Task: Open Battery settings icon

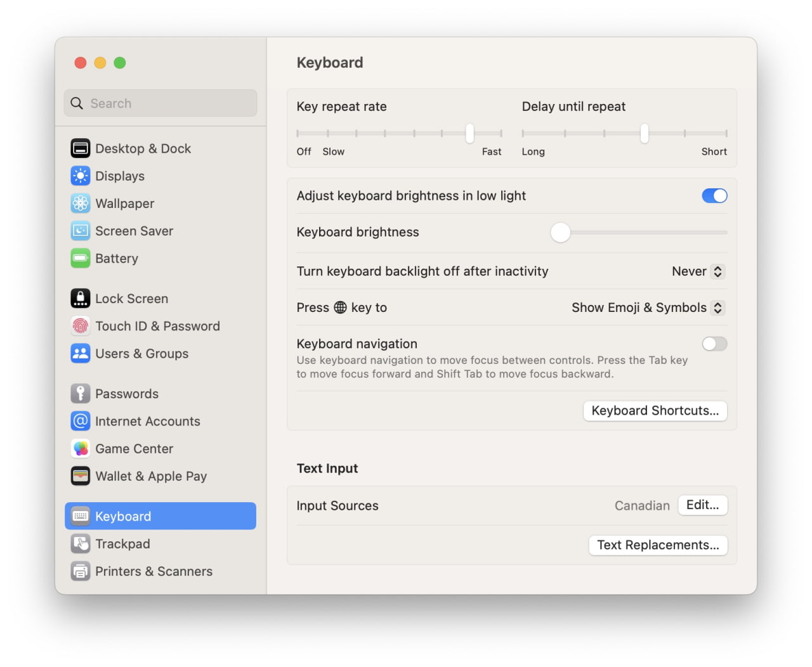Action: (x=81, y=258)
